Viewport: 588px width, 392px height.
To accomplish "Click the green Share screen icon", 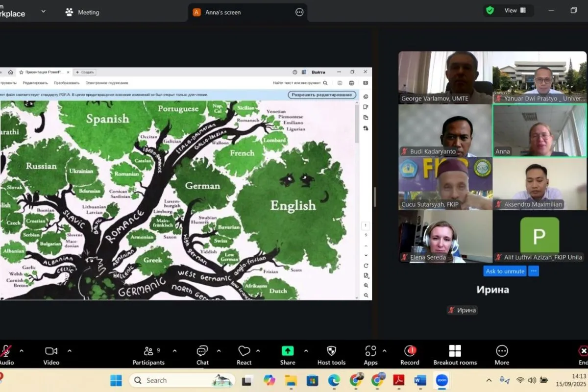I will [288, 351].
